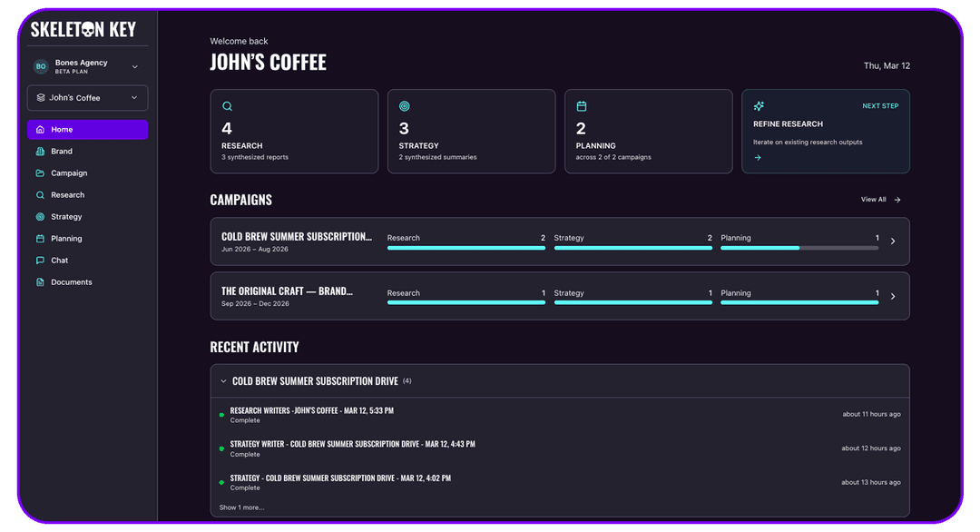The image size is (980, 532).
Task: Open the 2 Planning stat card
Action: pyautogui.click(x=648, y=132)
